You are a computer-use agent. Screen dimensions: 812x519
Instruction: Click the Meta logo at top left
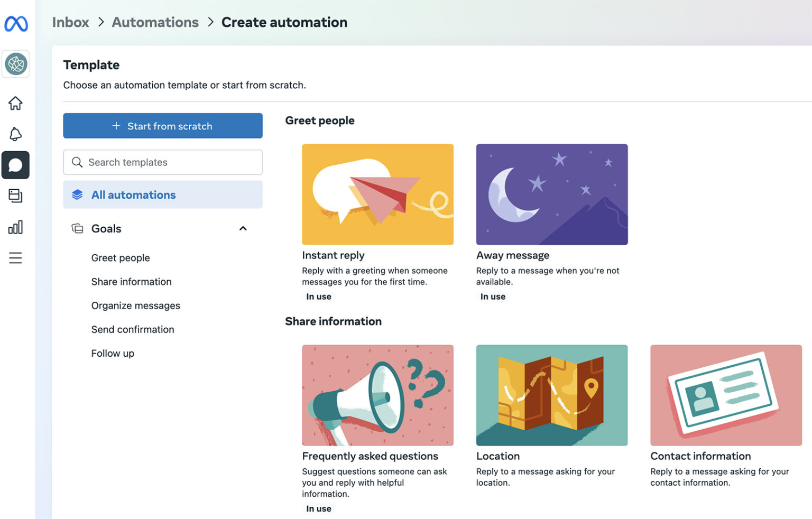[x=15, y=23]
